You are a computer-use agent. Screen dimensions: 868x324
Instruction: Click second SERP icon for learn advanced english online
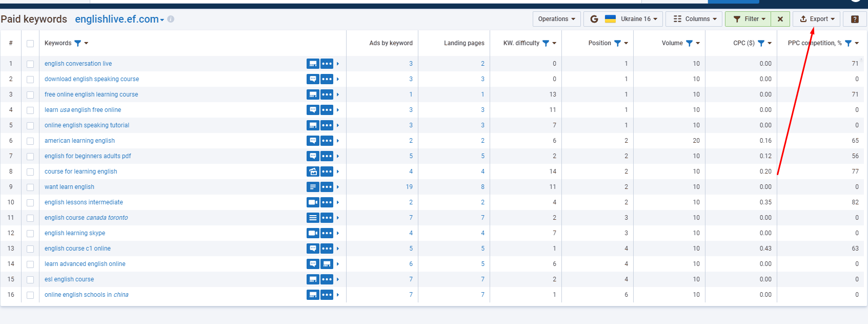tap(327, 264)
